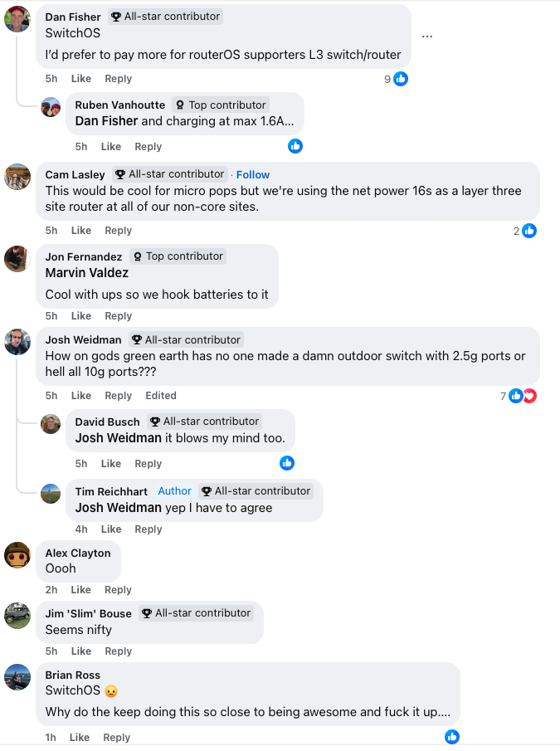Click the like reaction icon on Ruben Vanhoutte's reply

[295, 146]
